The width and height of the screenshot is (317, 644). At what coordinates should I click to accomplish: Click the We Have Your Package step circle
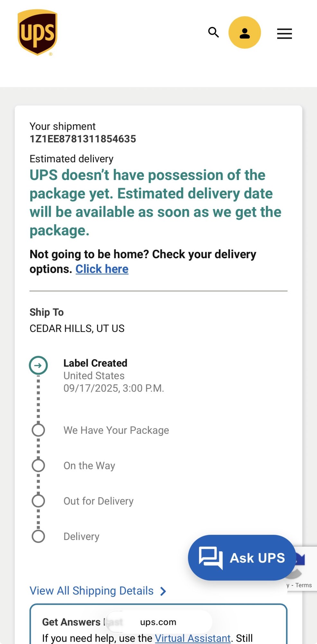pyautogui.click(x=38, y=430)
